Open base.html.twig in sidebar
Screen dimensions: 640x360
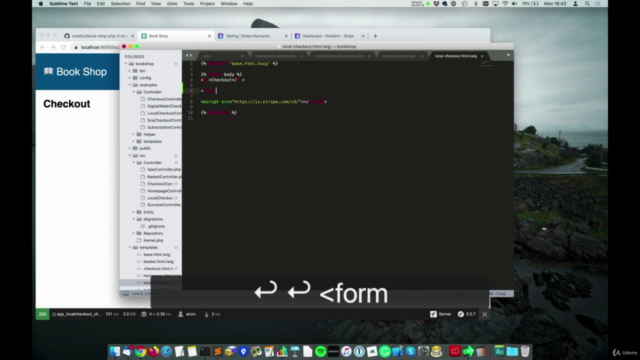pyautogui.click(x=157, y=254)
